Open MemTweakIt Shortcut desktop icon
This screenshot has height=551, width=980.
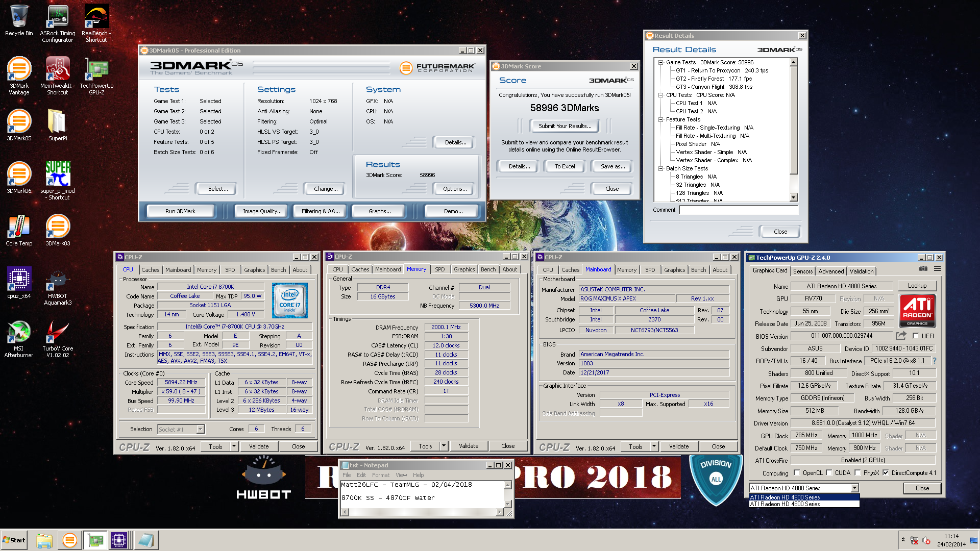[58, 76]
